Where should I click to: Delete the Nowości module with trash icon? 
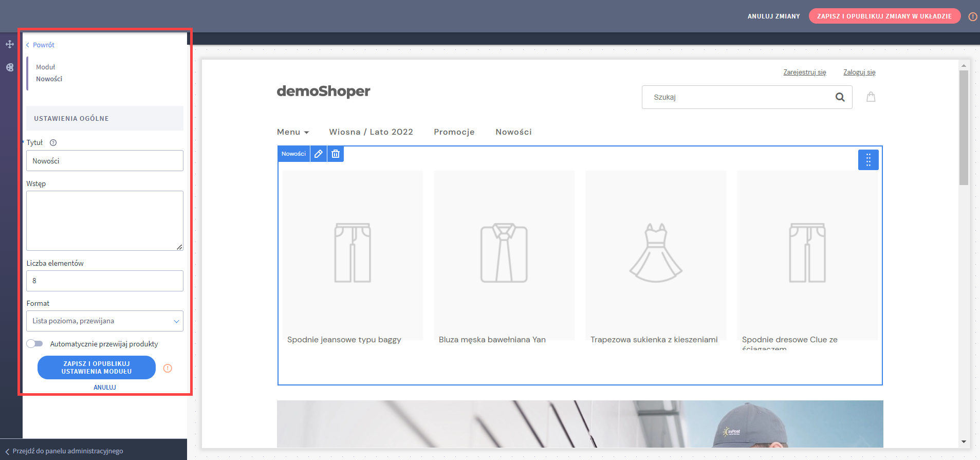336,154
